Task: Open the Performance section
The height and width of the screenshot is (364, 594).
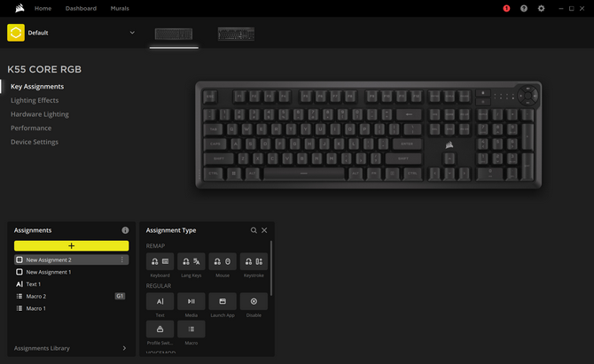Action: click(31, 128)
